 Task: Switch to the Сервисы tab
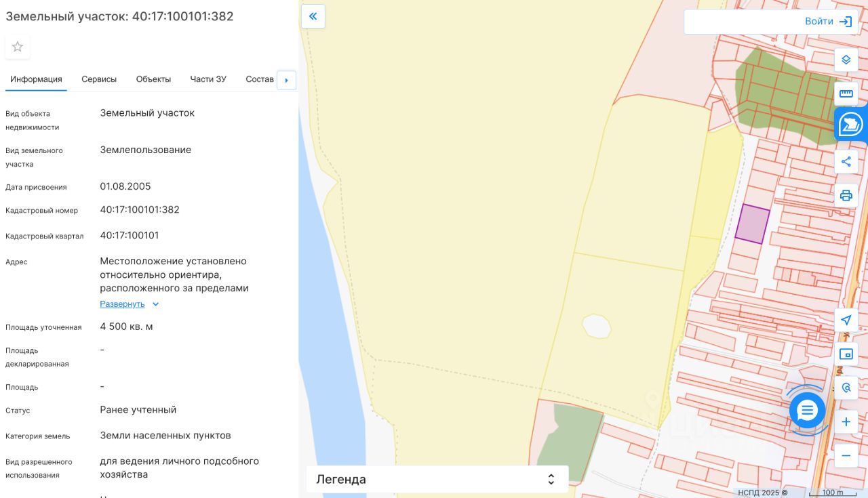[99, 79]
